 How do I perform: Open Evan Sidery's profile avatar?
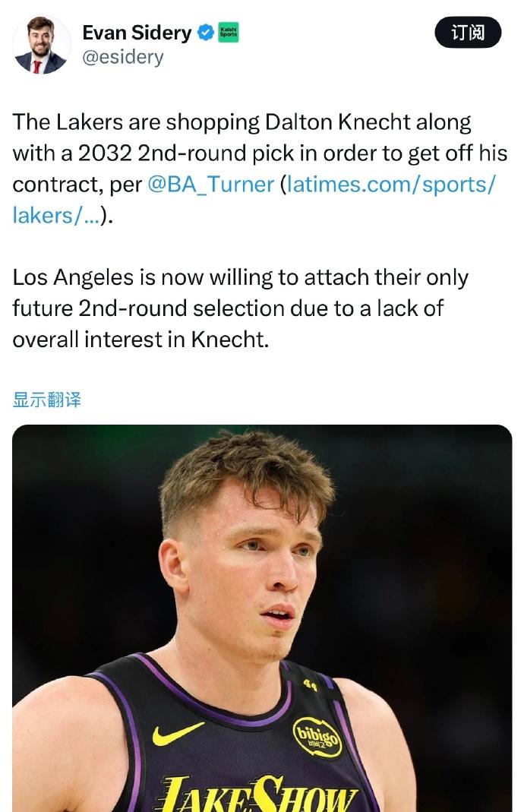click(41, 44)
